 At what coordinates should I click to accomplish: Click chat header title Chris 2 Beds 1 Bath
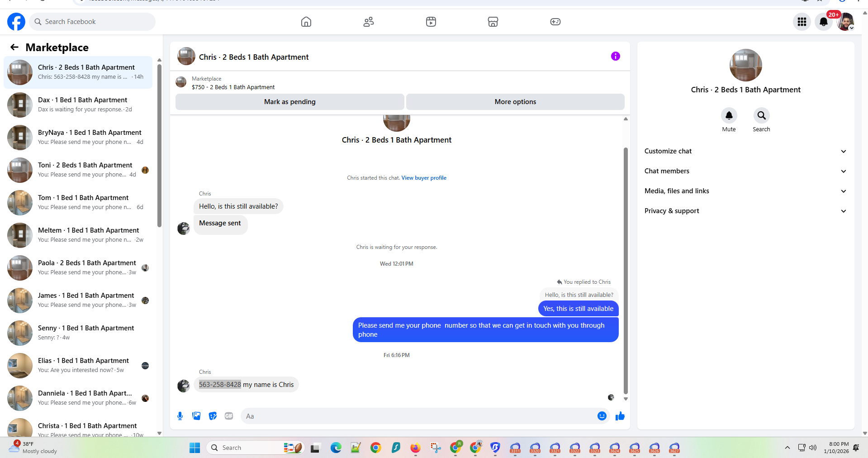[x=254, y=57]
